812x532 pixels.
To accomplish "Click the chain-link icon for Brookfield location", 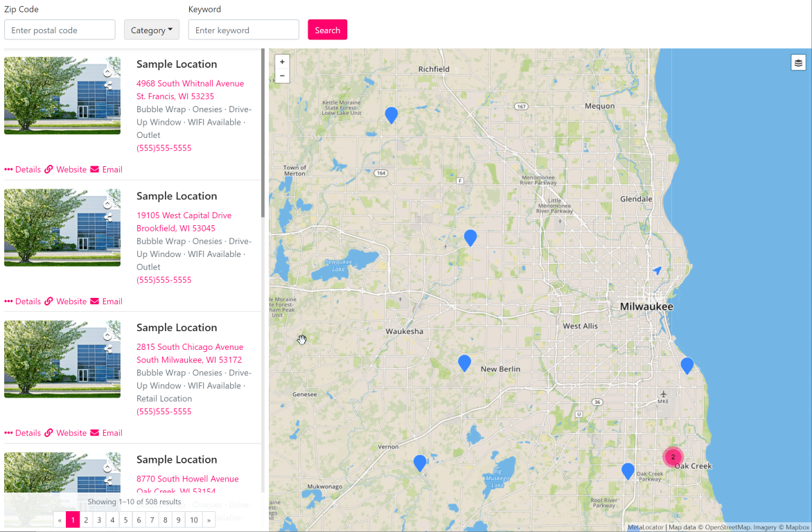I will point(48,301).
